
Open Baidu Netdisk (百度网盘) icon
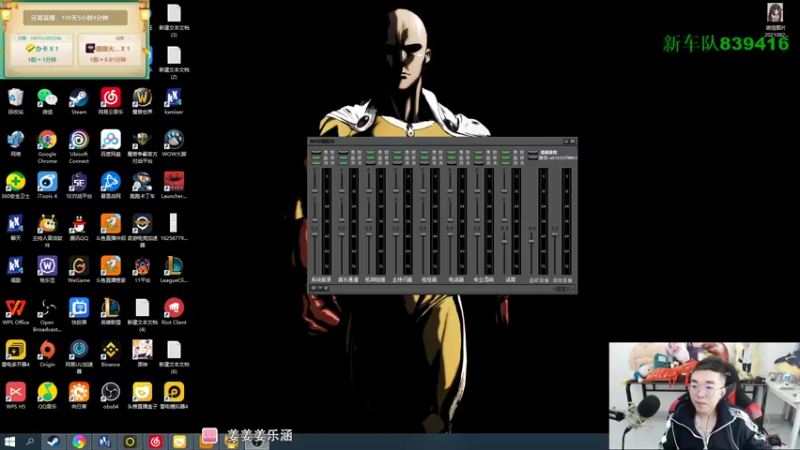110,143
